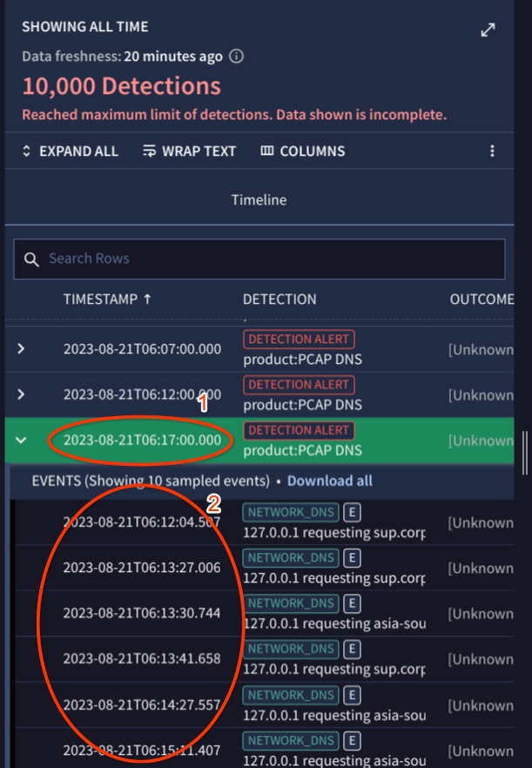The image size is (532, 768).
Task: Expand the 06:07:00 detection row
Action: pyautogui.click(x=22, y=348)
